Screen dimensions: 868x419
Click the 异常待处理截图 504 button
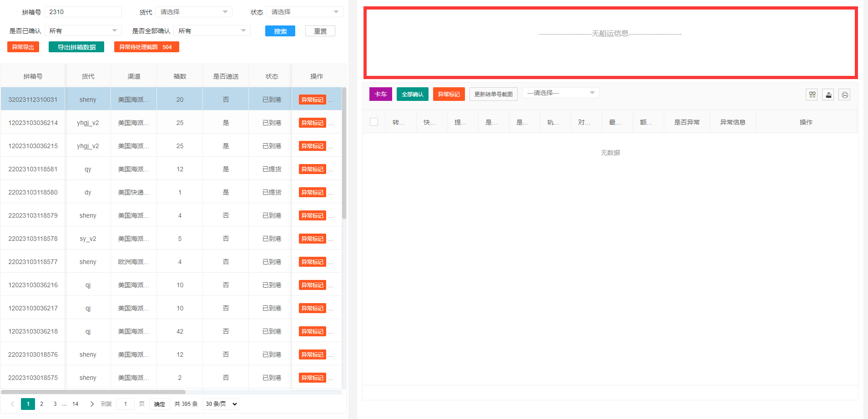point(146,47)
